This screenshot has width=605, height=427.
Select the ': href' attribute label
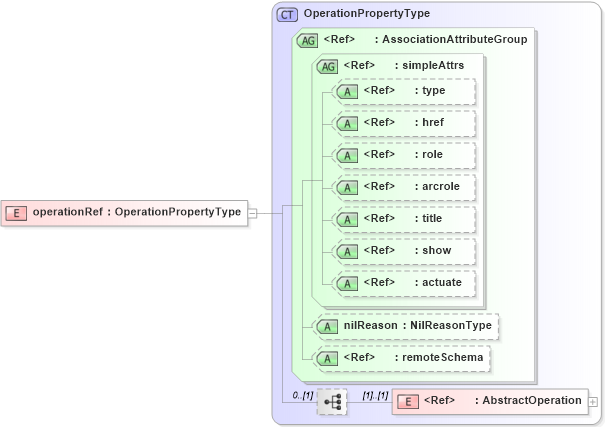(429, 122)
